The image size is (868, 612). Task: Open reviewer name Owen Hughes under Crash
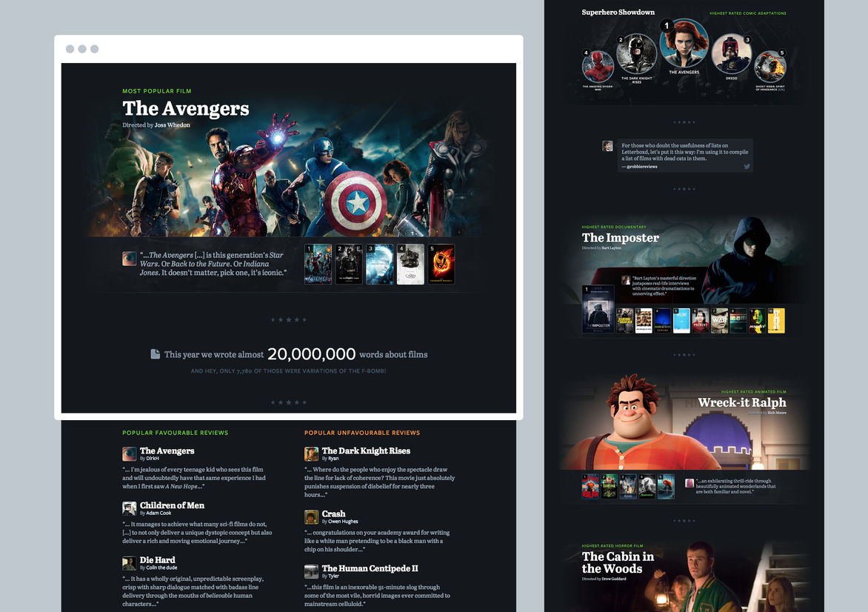pos(343,521)
